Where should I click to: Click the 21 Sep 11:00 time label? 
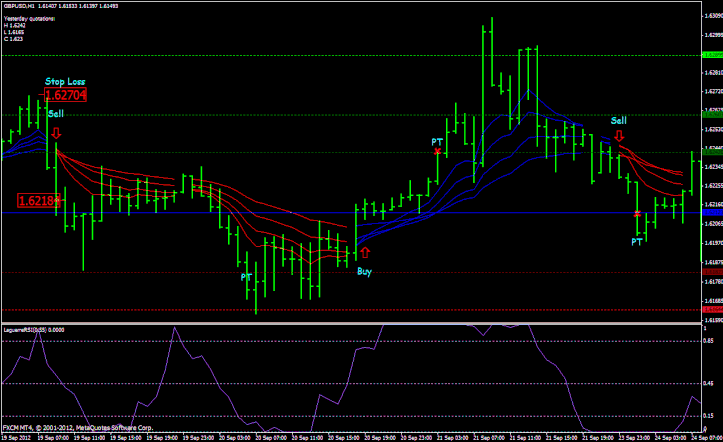[525, 437]
